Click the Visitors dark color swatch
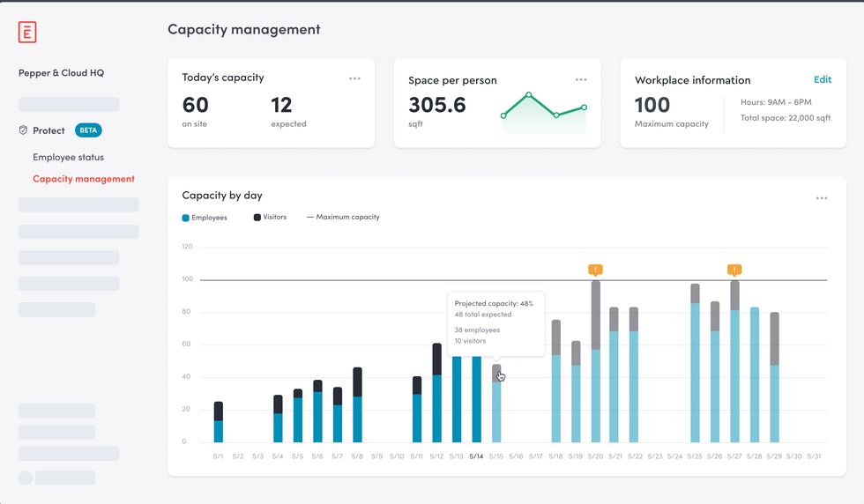The width and height of the screenshot is (864, 504). pyautogui.click(x=257, y=217)
